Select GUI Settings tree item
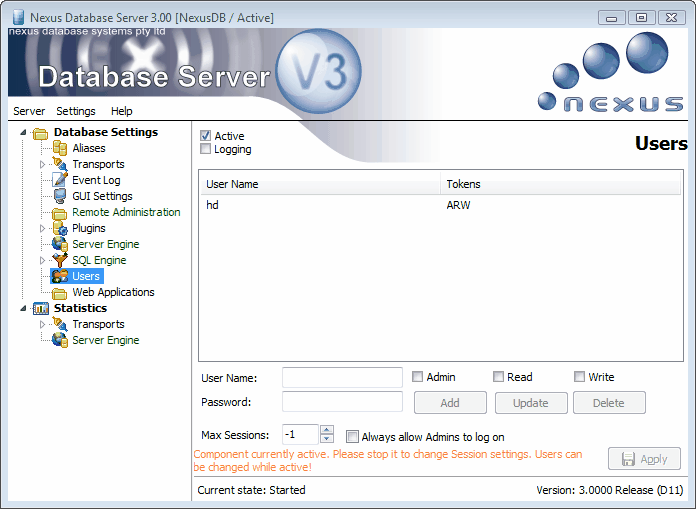 point(103,196)
